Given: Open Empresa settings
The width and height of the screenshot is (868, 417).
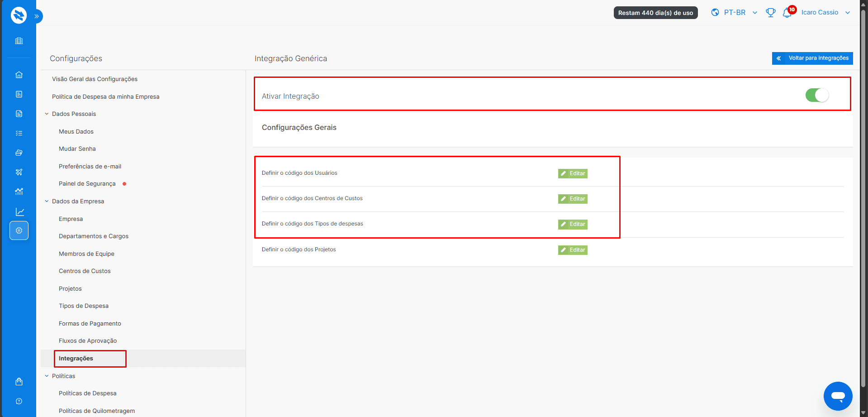Looking at the screenshot, I should coord(71,219).
